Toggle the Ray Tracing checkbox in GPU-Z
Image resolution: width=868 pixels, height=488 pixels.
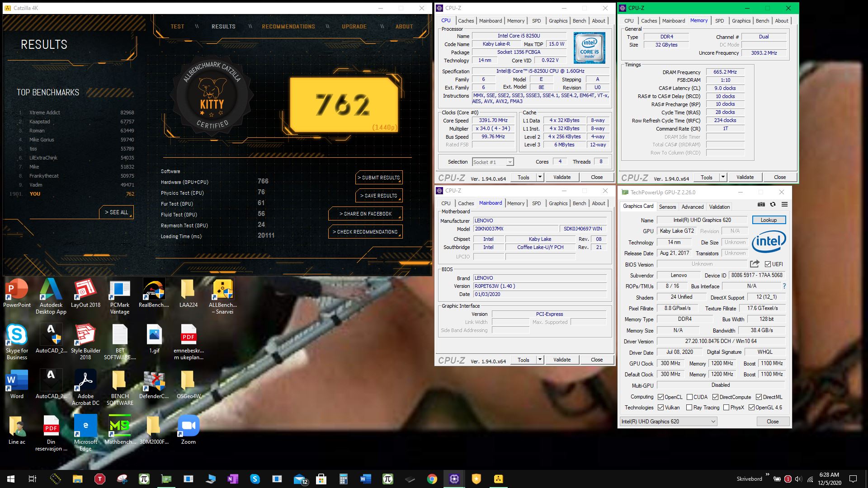(689, 408)
